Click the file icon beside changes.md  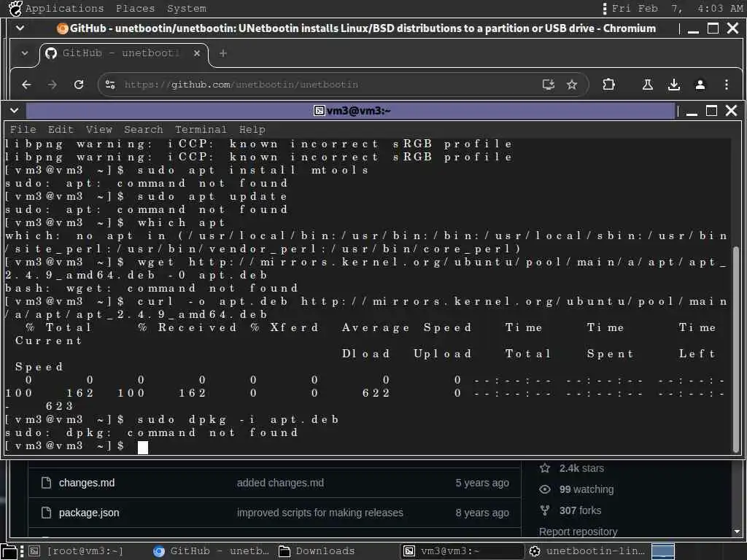46,483
